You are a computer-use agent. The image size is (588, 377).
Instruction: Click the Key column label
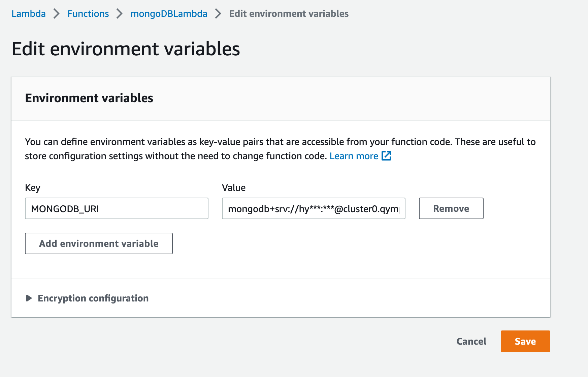click(x=33, y=188)
